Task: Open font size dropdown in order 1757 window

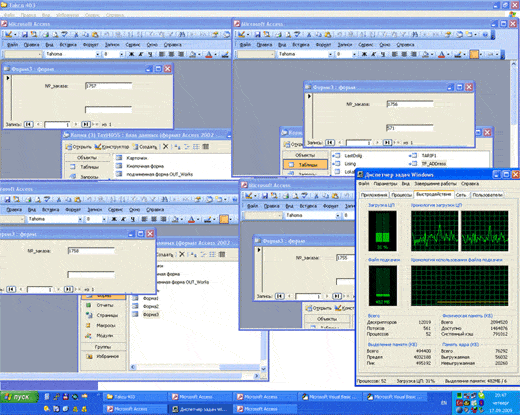Action: [121, 54]
